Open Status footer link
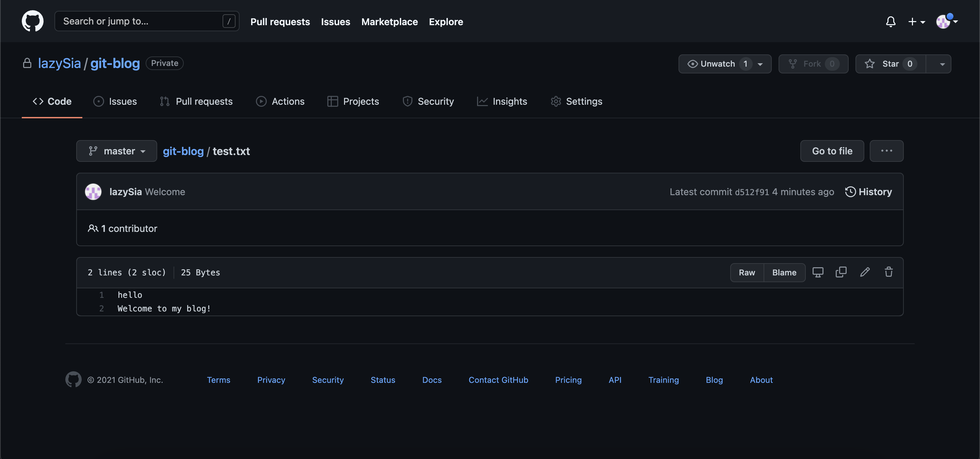The width and height of the screenshot is (980, 459). pos(383,380)
